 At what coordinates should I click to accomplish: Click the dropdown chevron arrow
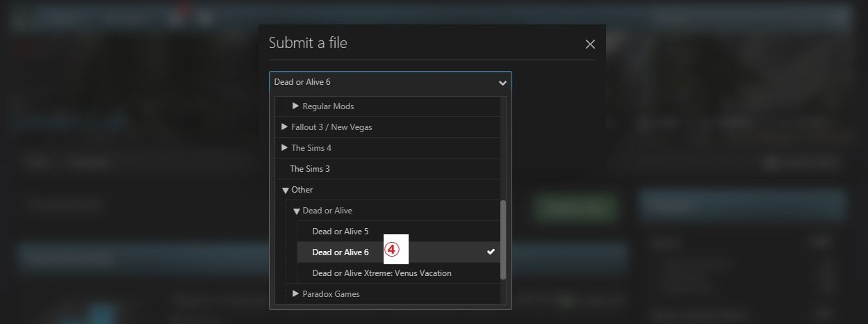502,83
